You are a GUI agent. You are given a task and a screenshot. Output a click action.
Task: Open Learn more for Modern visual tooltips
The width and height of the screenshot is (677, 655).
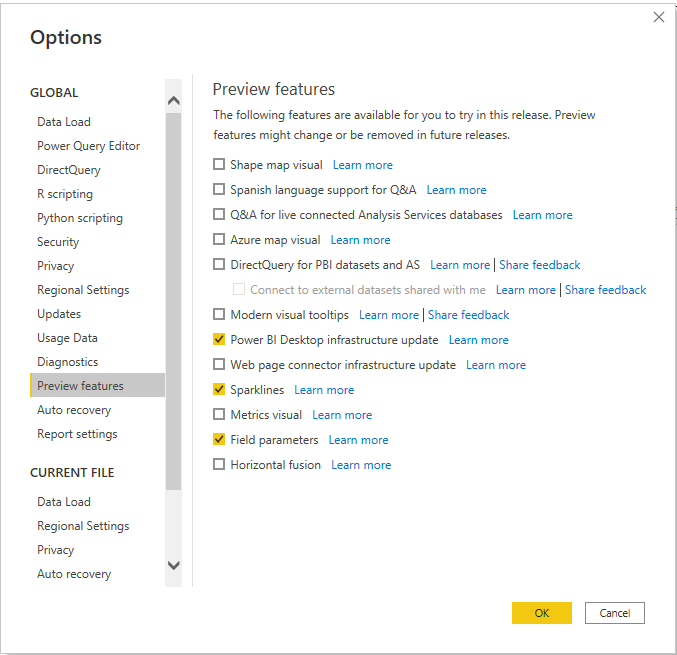[389, 315]
